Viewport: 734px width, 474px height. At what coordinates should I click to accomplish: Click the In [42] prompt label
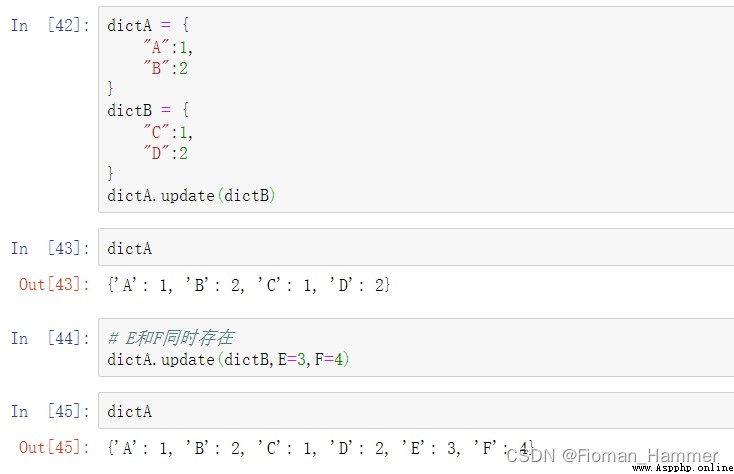click(50, 25)
